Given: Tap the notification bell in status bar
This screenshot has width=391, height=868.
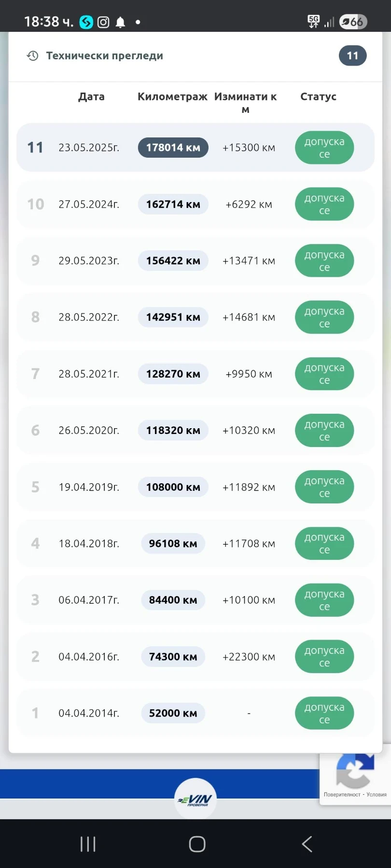Looking at the screenshot, I should [121, 22].
